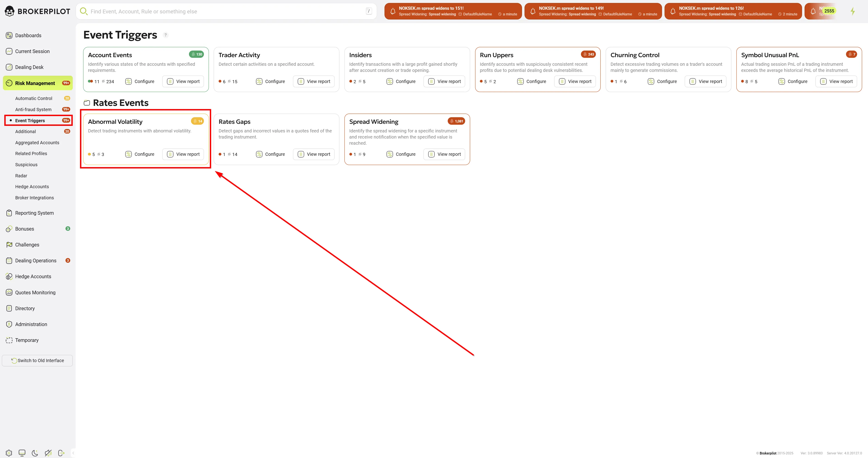Click the 7 alerts badge on Symbol Unusual PnL
The width and height of the screenshot is (868, 458).
(851, 54)
